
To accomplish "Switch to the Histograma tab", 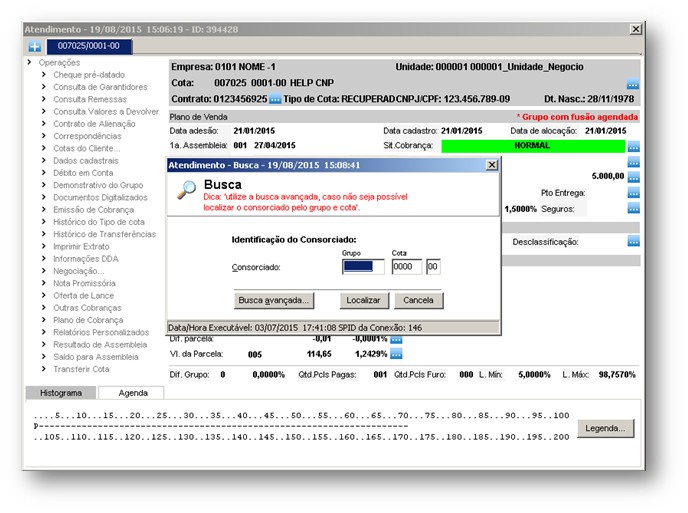I will [61, 393].
